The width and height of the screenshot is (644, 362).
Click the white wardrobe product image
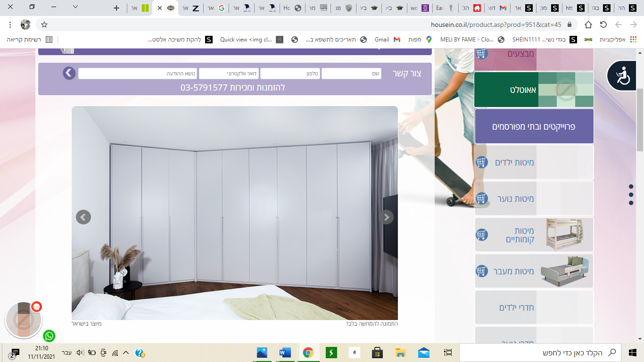point(235,213)
